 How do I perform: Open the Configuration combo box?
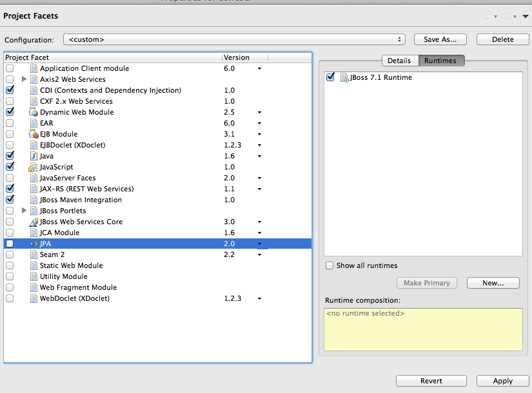pos(234,39)
